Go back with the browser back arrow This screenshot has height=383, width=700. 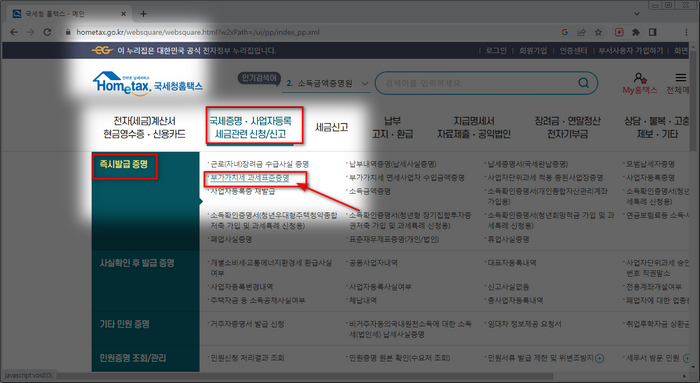[14, 32]
